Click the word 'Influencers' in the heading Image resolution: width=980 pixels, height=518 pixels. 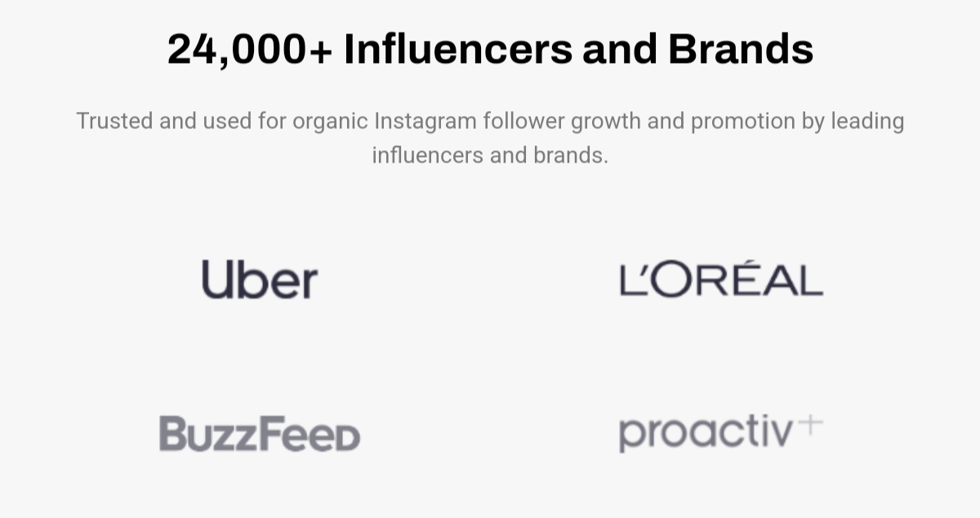click(x=457, y=49)
